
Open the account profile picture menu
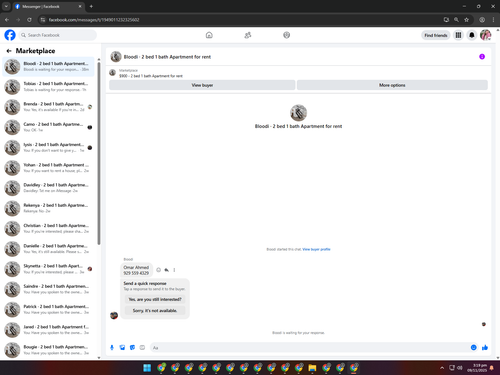(485, 35)
